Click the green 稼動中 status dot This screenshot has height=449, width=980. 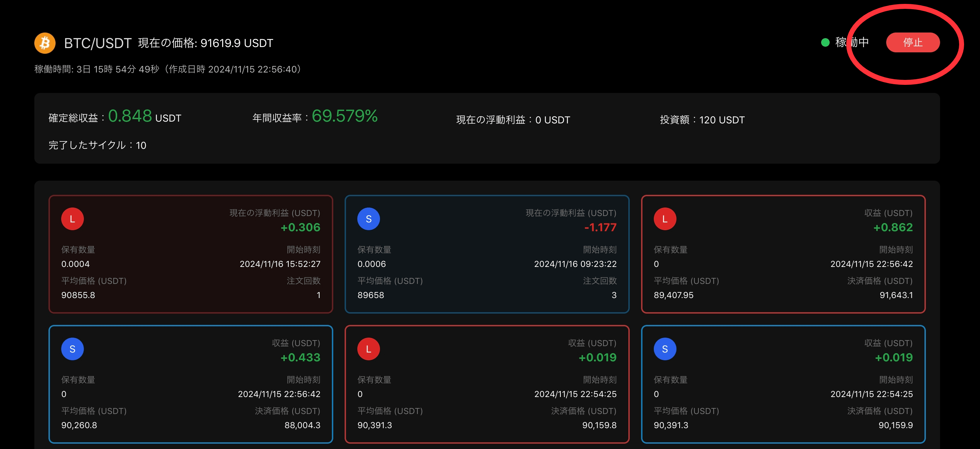825,42
